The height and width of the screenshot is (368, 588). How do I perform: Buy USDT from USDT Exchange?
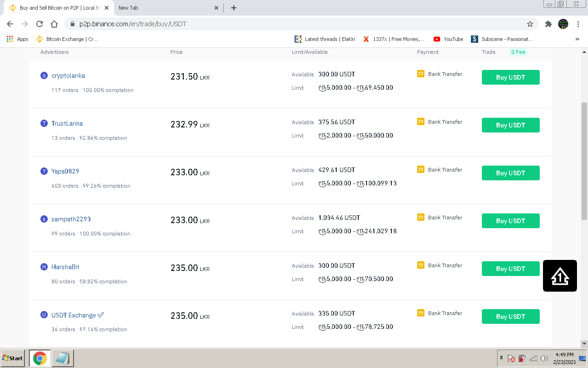point(510,316)
